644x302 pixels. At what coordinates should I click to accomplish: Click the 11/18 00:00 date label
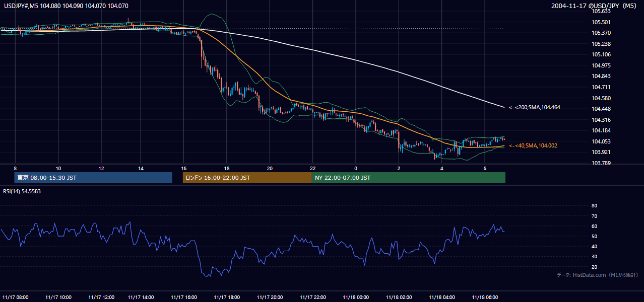pyautogui.click(x=356, y=297)
